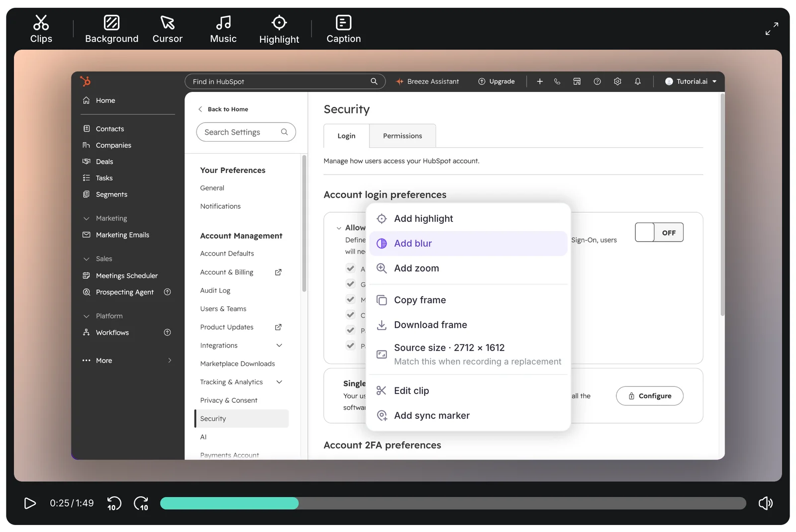Choose Edit clip
The image size is (796, 532).
[468, 391]
